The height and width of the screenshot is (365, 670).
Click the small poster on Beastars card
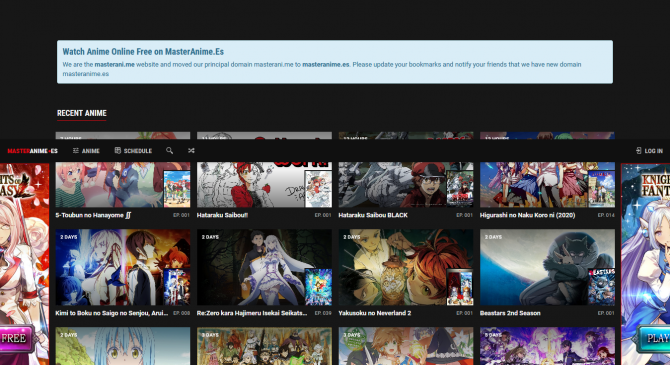point(601,287)
